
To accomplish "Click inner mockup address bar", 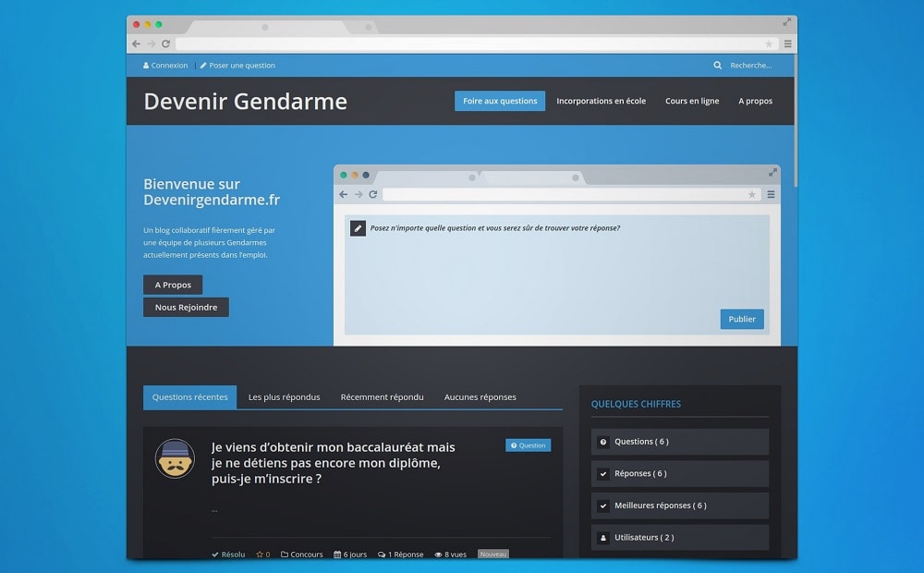I will [571, 194].
